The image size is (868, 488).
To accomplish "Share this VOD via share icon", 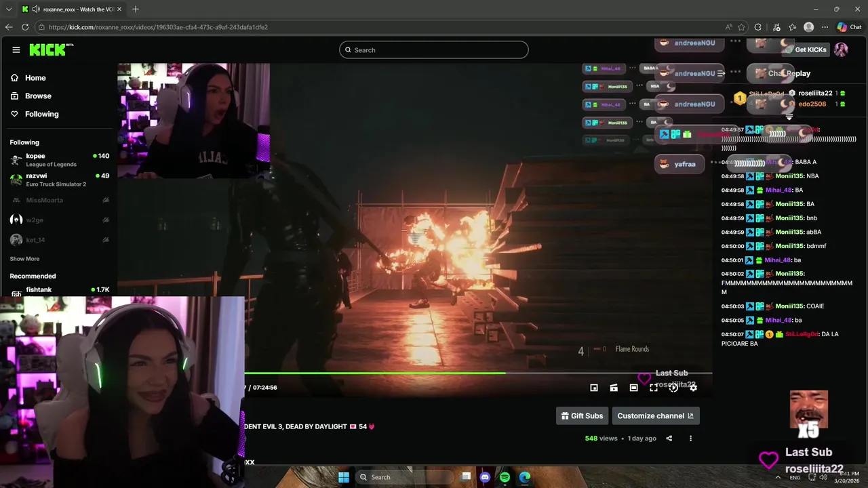I will 669,439.
